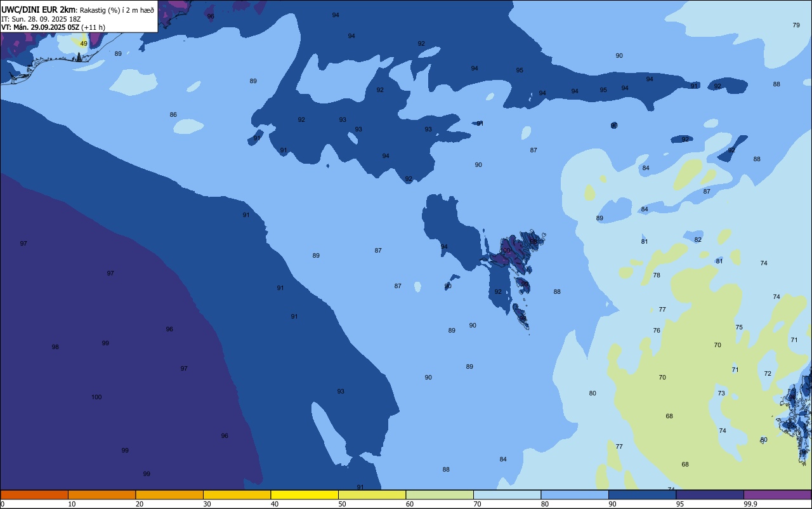Click the 50–60 yellow-green legend swatch
This screenshot has width=812, height=509.
pos(372,494)
